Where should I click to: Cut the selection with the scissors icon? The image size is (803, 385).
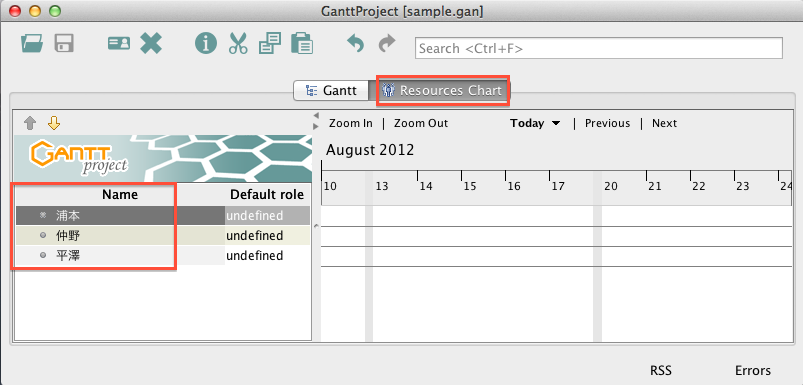(x=238, y=44)
